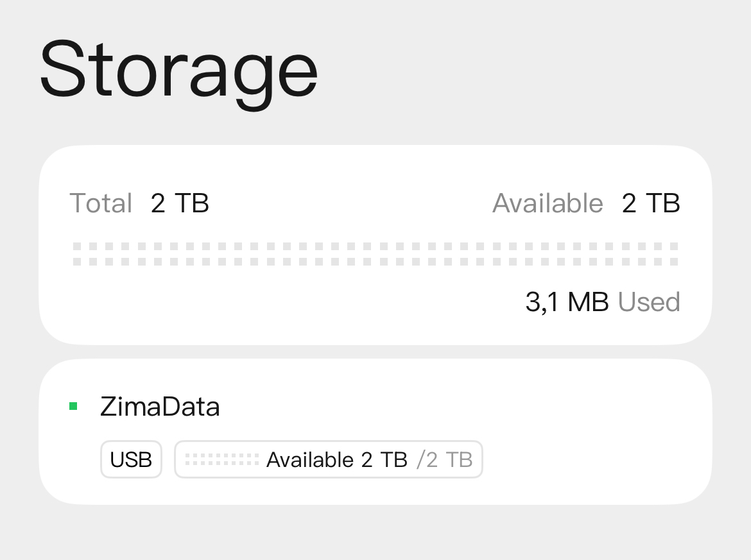Click the small dotted usage indicator in ZimaData badge

coord(221,459)
